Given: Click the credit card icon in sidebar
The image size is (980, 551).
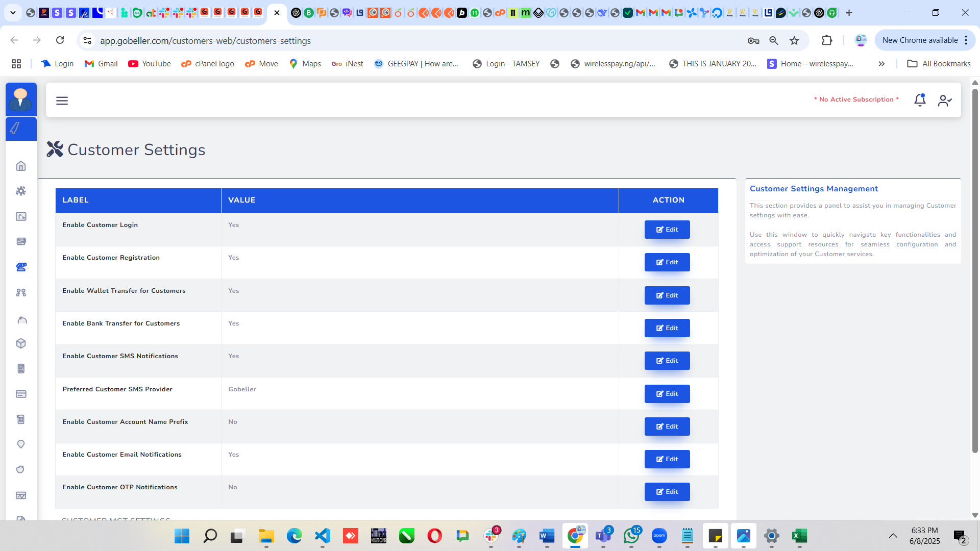Looking at the screenshot, I should [x=21, y=394].
